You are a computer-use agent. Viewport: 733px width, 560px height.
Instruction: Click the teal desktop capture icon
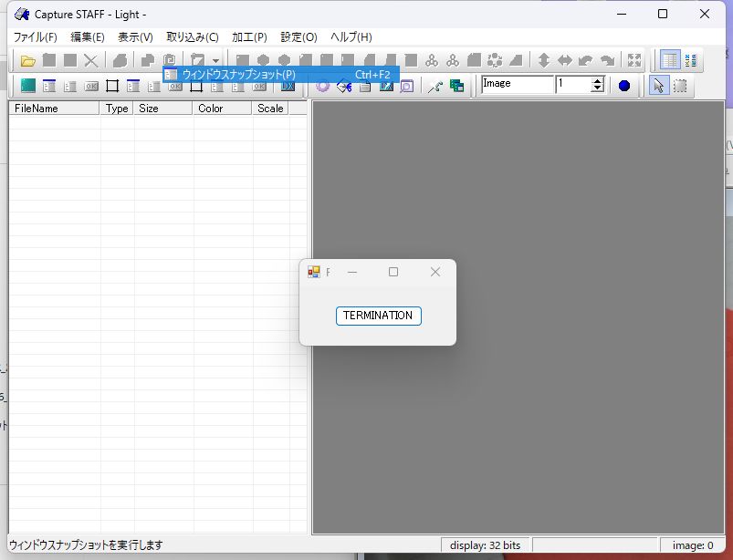[27, 86]
